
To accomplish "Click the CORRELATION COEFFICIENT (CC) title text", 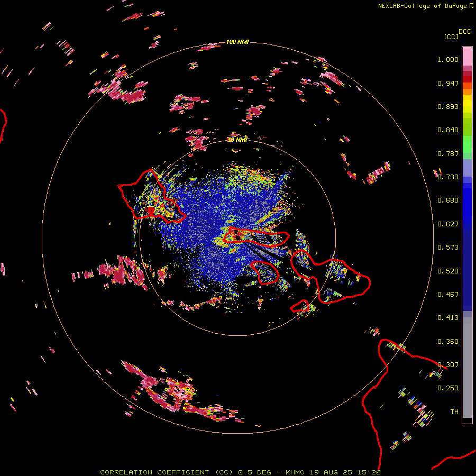I will point(167,472).
